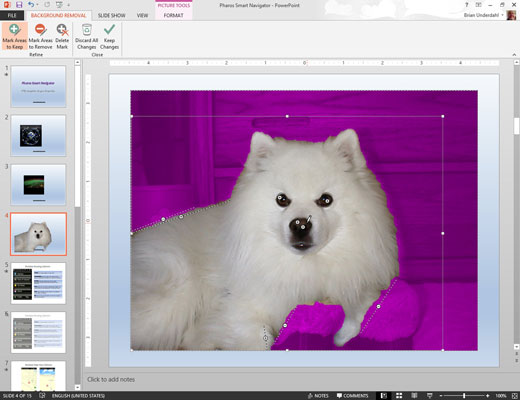The height and width of the screenshot is (400, 520).
Task: Collapse the ribbon with the chevron
Action: (514, 55)
